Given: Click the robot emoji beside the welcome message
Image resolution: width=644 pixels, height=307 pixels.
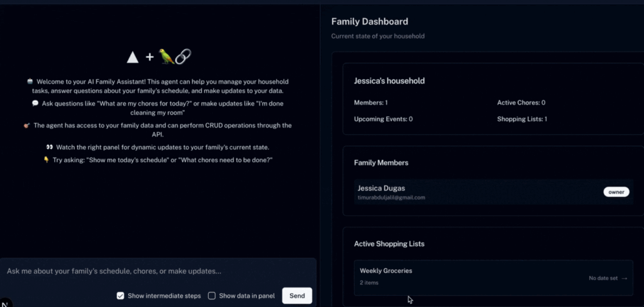Looking at the screenshot, I should tap(30, 82).
